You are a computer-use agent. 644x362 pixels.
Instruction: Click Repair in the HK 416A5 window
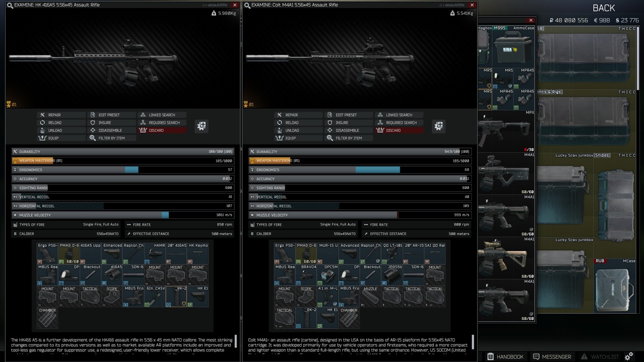61,115
